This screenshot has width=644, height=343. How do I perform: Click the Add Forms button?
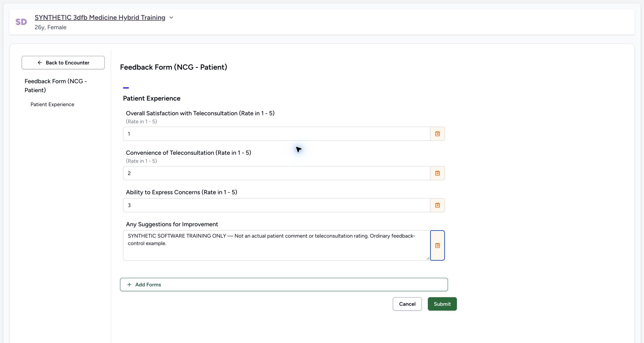pyautogui.click(x=284, y=285)
